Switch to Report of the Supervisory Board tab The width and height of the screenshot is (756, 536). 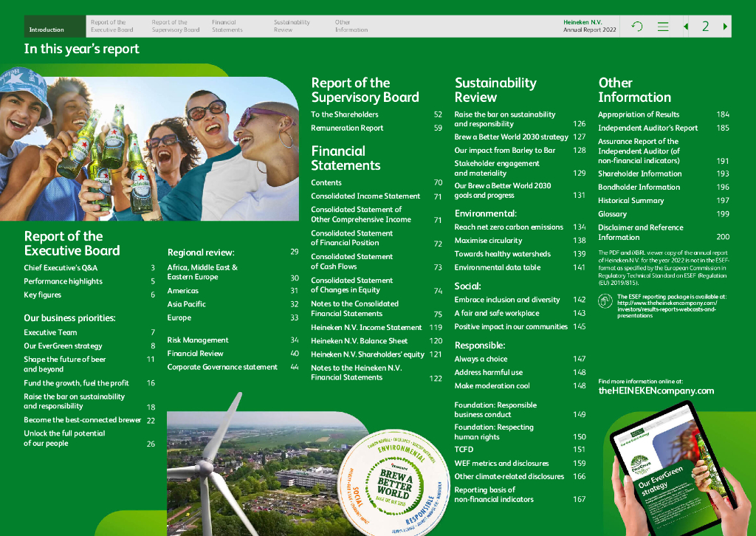tap(176, 26)
